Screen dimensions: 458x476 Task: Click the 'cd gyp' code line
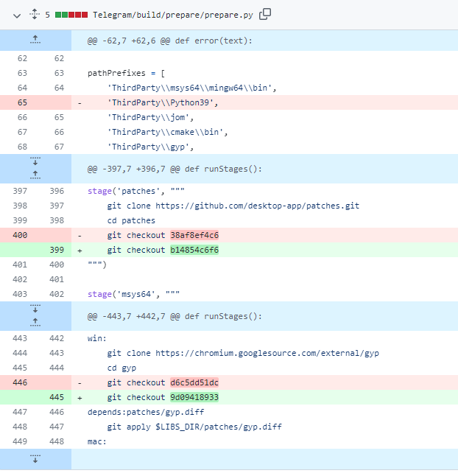point(121,368)
